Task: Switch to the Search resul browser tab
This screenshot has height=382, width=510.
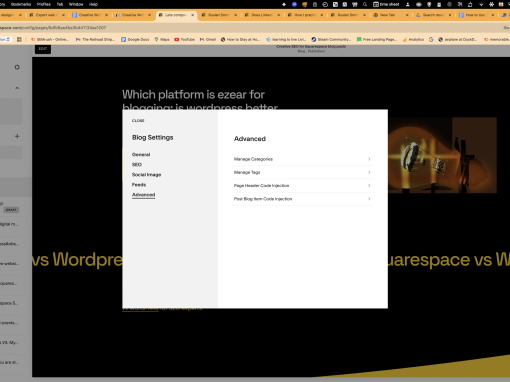Action: click(433, 15)
